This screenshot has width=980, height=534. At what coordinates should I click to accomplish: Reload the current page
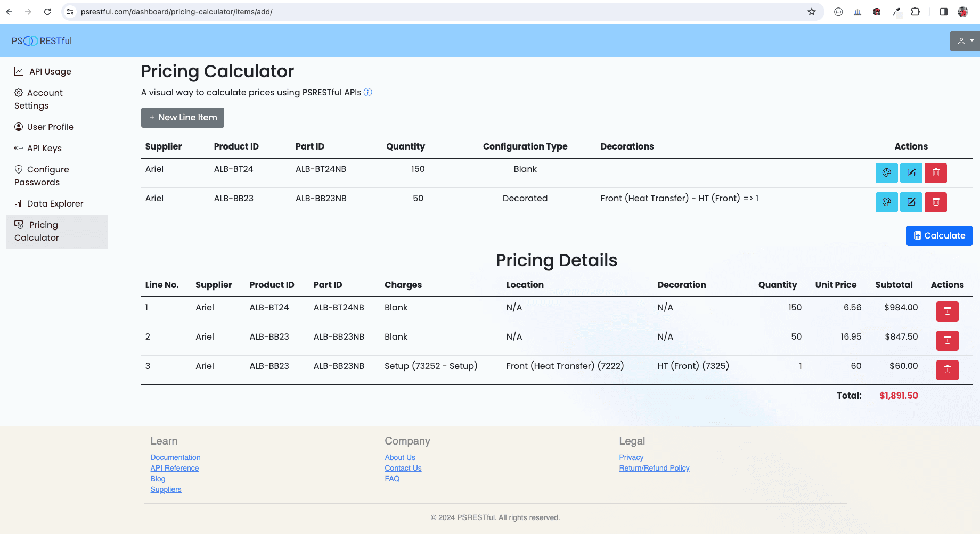(x=47, y=12)
